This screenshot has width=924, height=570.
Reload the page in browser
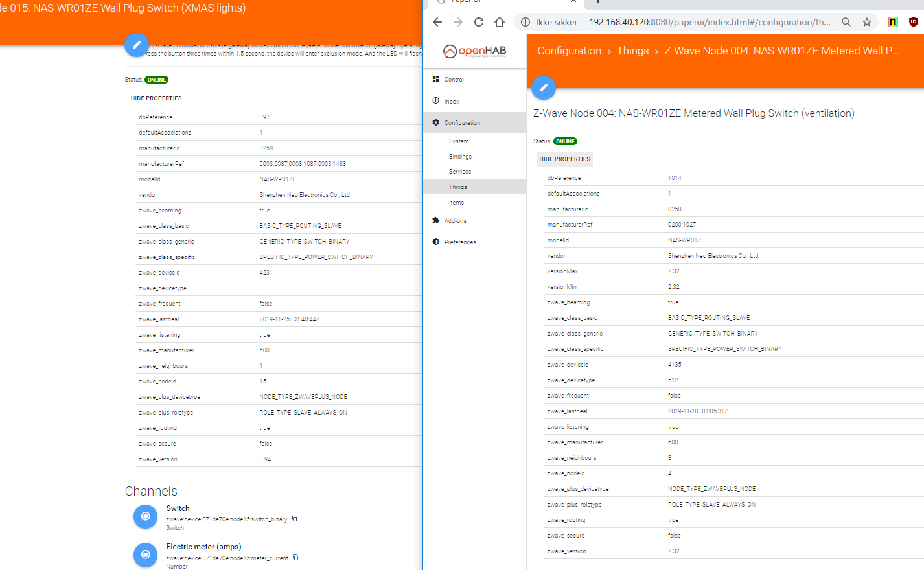click(479, 22)
